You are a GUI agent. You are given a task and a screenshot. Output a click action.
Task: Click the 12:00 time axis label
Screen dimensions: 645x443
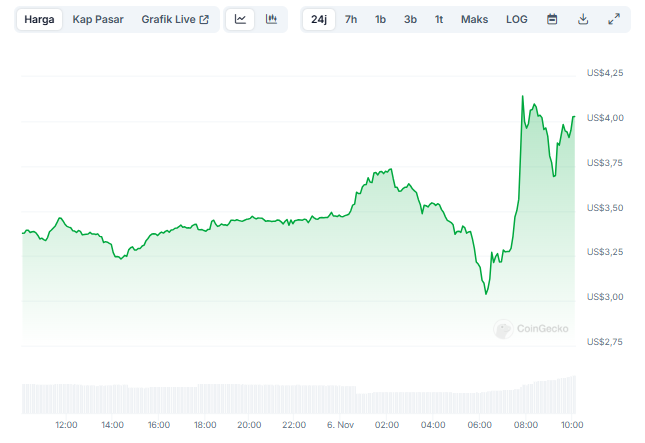tap(66, 425)
